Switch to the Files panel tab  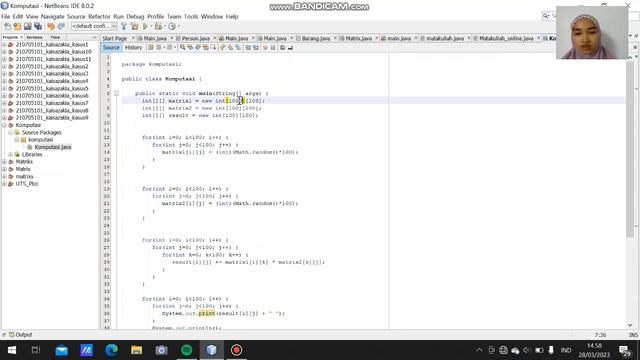point(55,37)
